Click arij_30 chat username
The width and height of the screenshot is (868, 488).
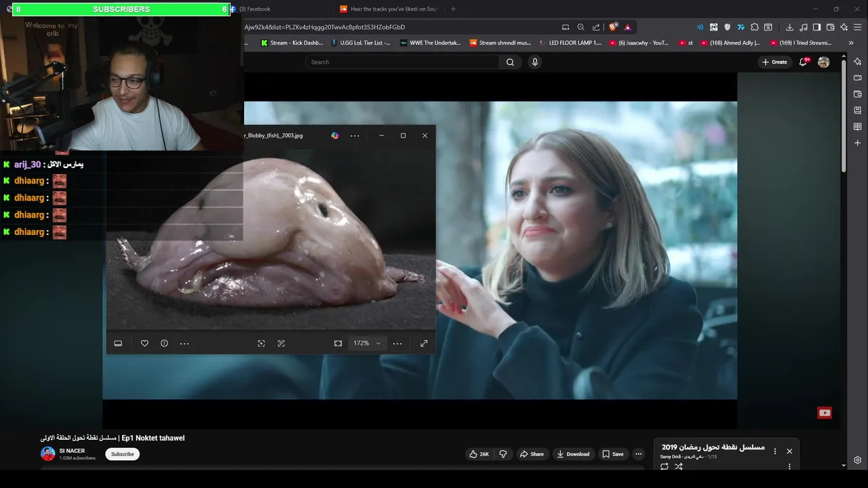[x=28, y=165]
